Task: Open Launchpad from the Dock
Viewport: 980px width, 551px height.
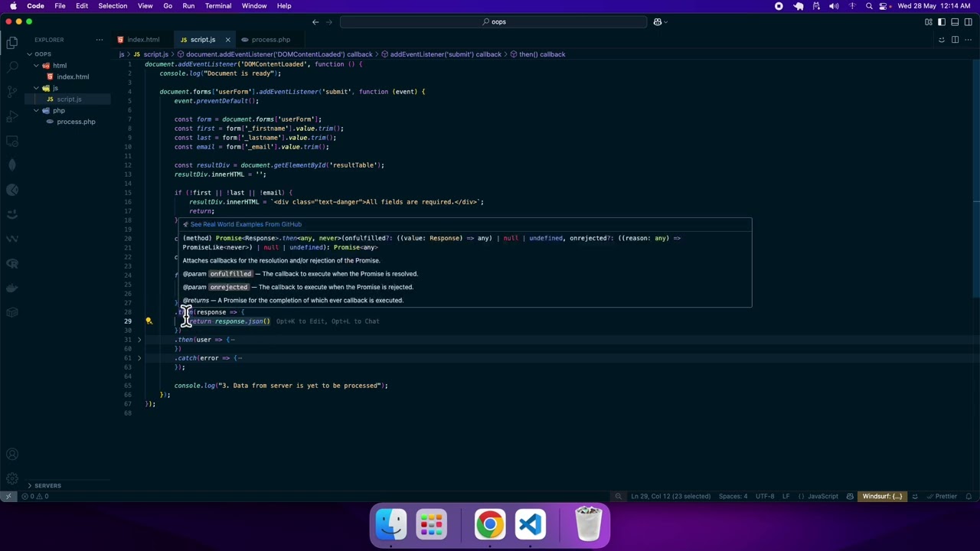Action: coord(431,525)
